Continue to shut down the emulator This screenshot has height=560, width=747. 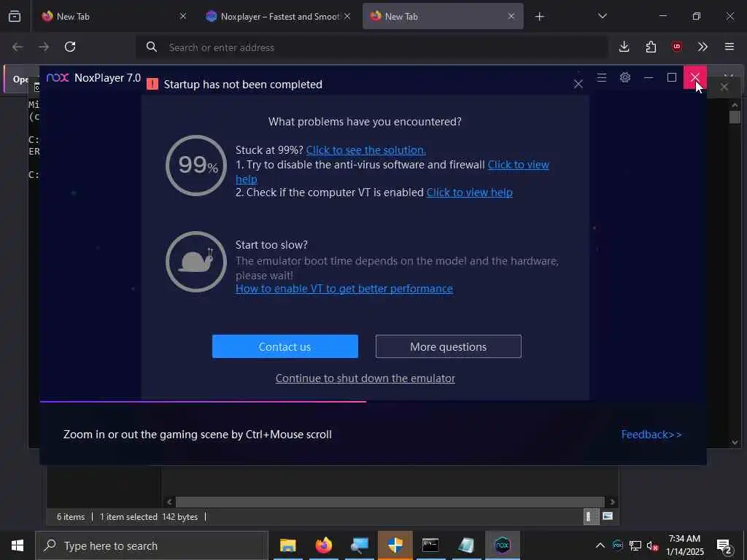[x=365, y=378]
